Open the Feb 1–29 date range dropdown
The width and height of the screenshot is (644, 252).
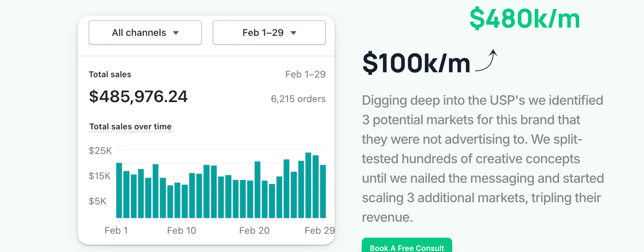(269, 32)
